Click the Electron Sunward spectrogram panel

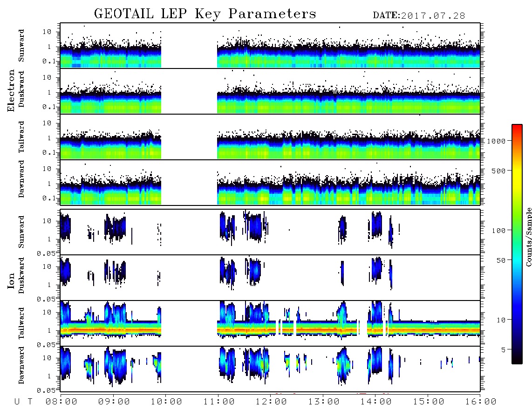270,46
